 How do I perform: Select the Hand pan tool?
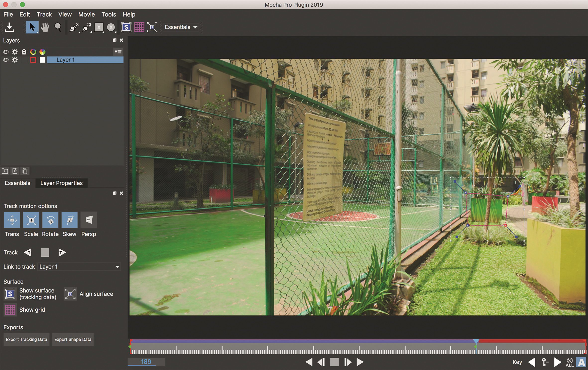(x=45, y=27)
